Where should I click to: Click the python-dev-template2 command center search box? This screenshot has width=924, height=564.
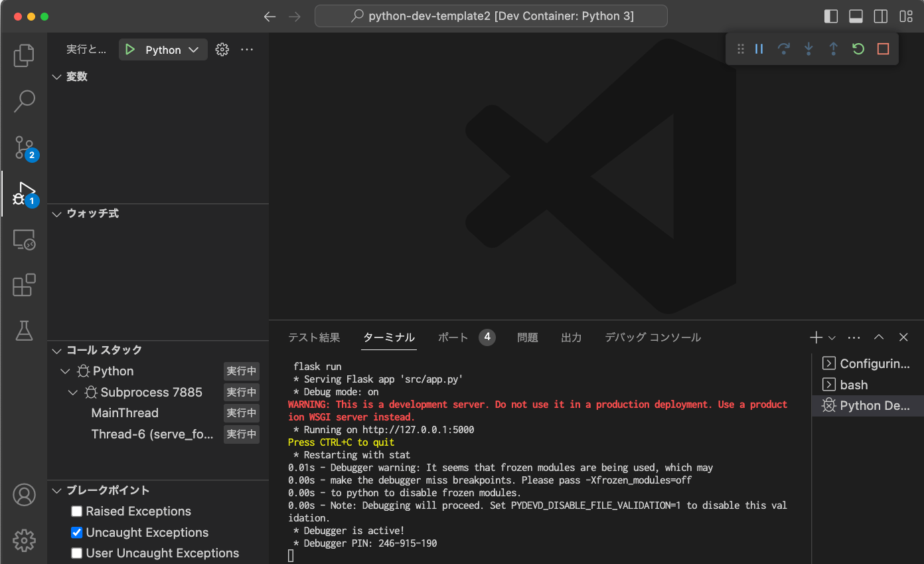pyautogui.click(x=491, y=17)
